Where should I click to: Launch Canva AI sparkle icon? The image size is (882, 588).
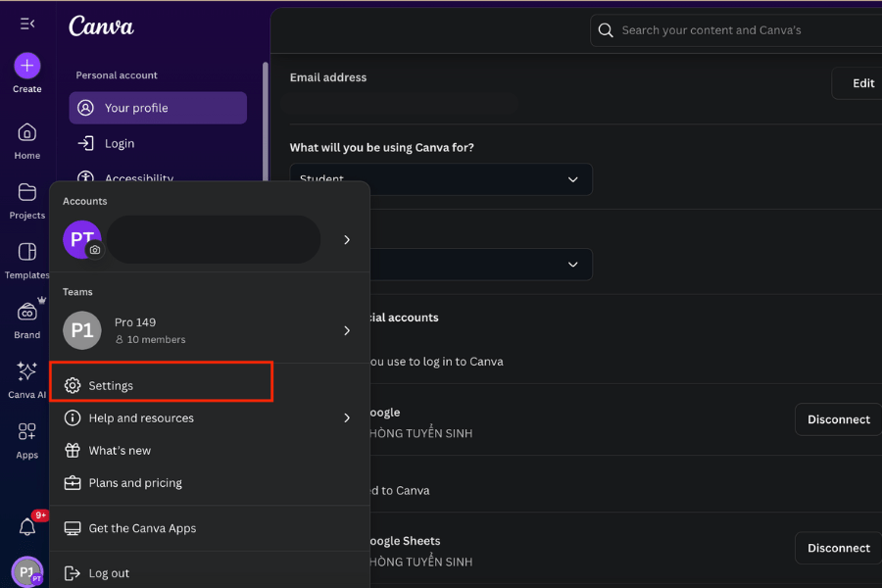(x=27, y=371)
